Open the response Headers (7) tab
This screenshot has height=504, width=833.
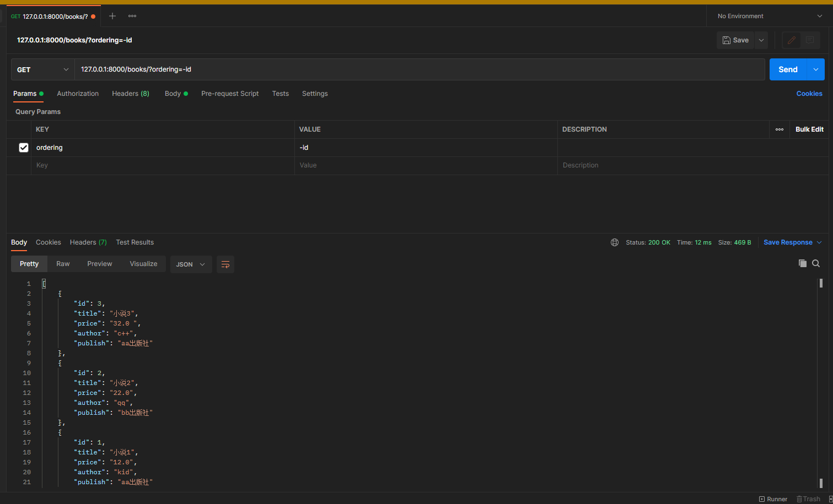click(88, 242)
